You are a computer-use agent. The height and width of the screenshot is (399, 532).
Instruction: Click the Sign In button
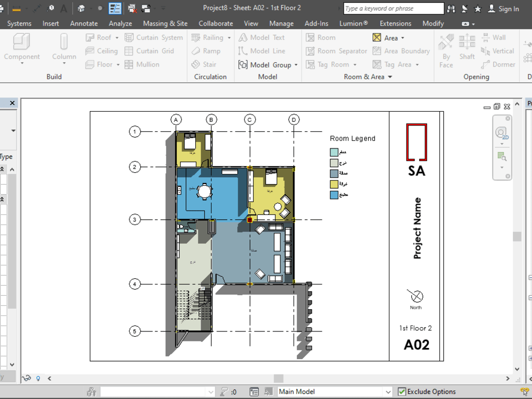tap(503, 9)
